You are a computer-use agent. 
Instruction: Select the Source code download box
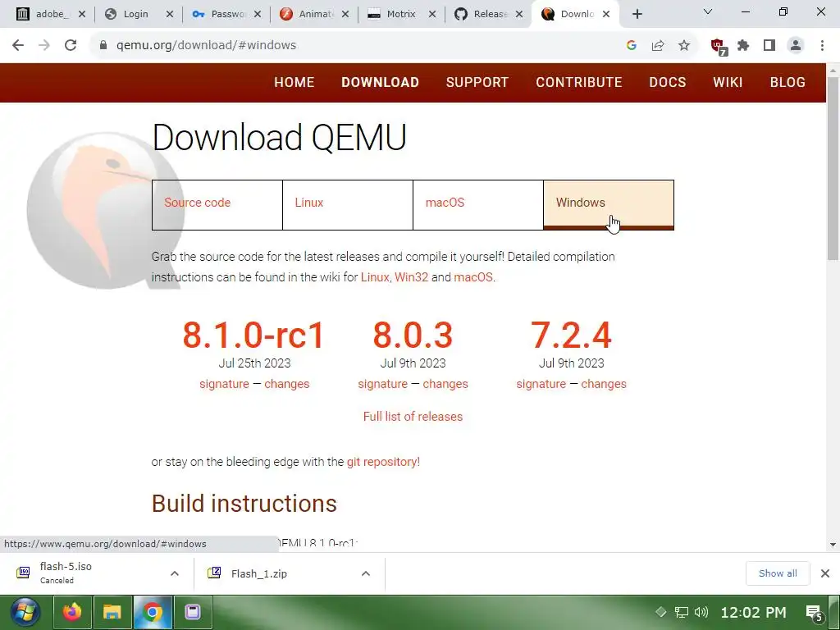(217, 204)
